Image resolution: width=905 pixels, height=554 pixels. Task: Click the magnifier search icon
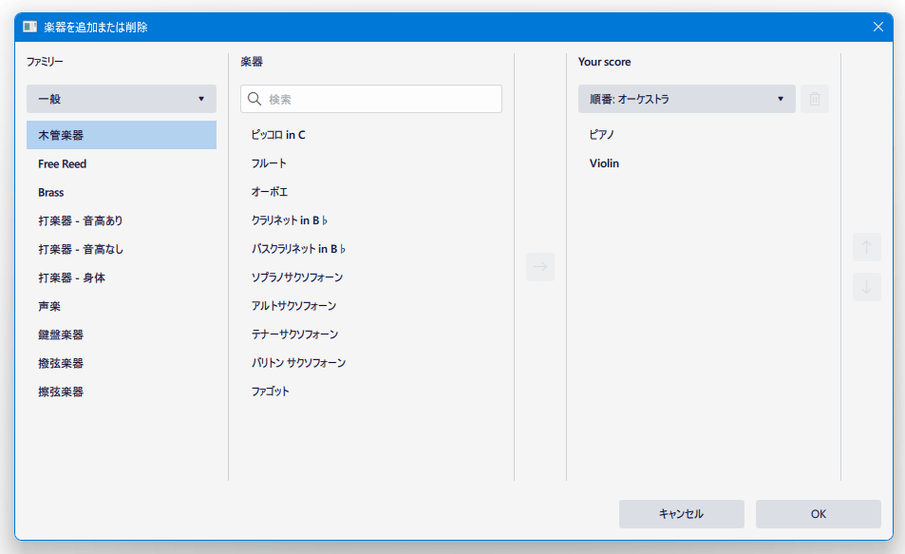point(255,99)
